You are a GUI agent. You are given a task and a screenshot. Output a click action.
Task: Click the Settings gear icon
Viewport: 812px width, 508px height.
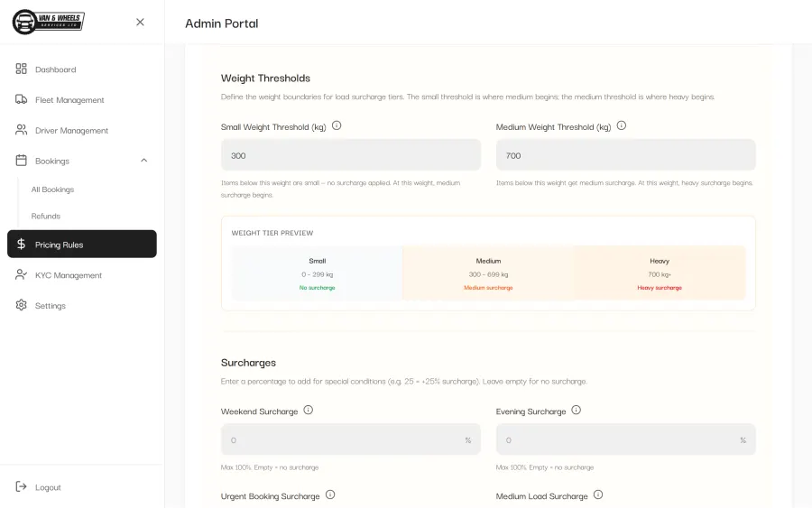pyautogui.click(x=22, y=305)
